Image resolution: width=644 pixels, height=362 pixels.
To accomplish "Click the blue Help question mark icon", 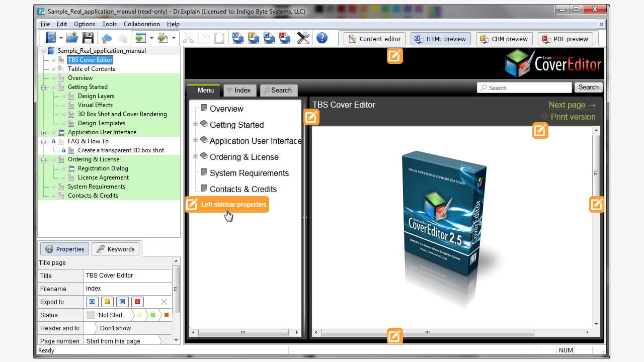I will (x=322, y=38).
